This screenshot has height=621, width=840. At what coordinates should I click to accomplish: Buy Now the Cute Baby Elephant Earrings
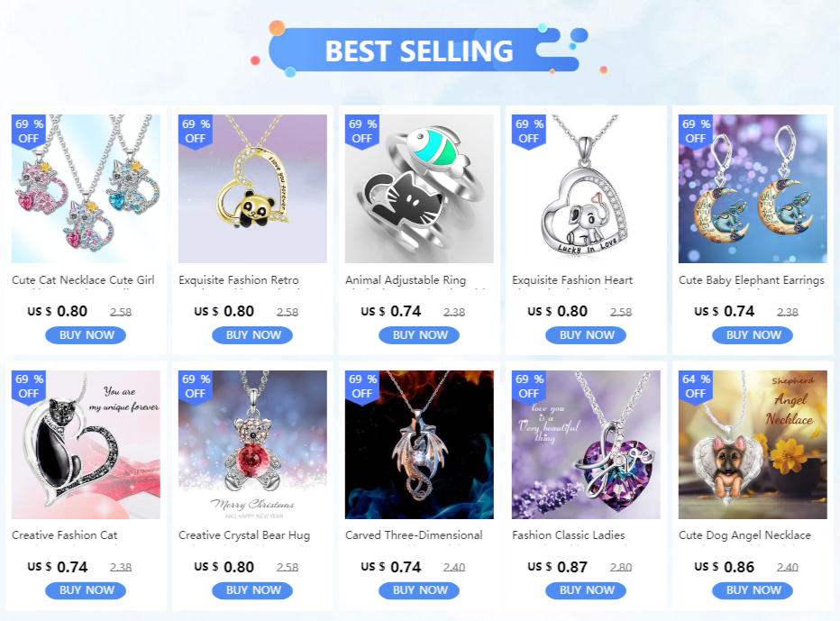click(x=753, y=335)
